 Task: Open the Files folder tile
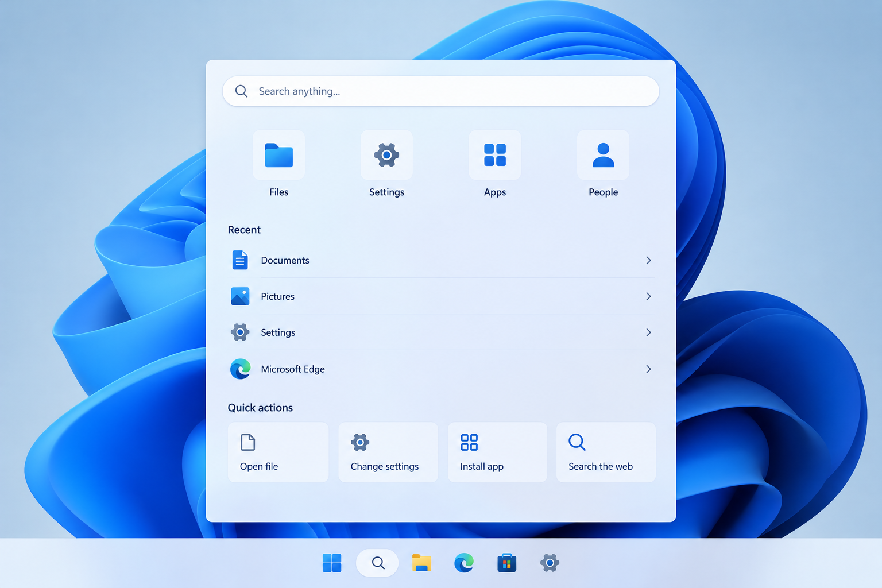point(279,155)
